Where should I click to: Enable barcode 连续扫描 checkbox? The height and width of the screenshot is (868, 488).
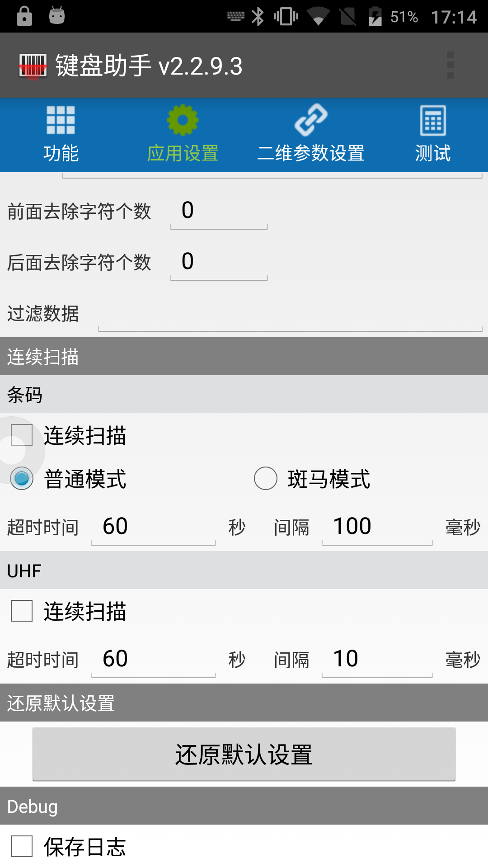pyautogui.click(x=22, y=435)
